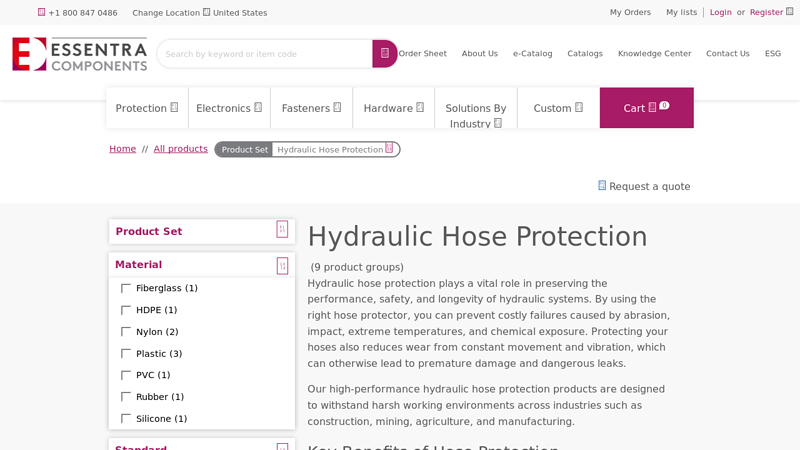
Task: Open the ESG page
Action: tap(772, 53)
